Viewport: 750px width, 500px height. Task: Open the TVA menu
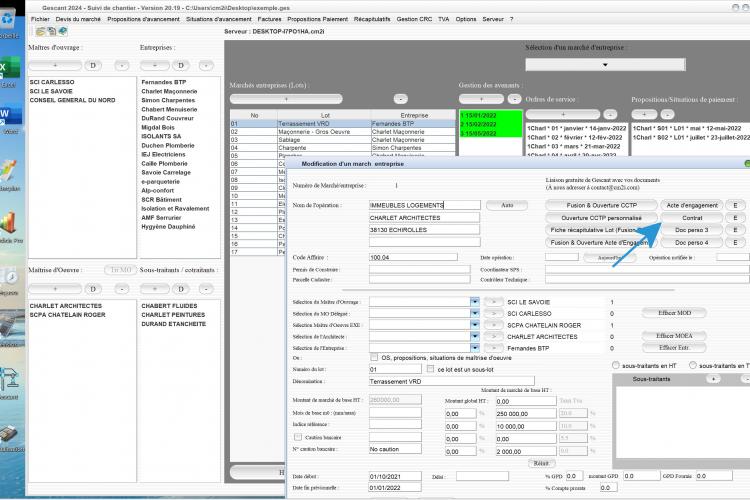tap(444, 19)
